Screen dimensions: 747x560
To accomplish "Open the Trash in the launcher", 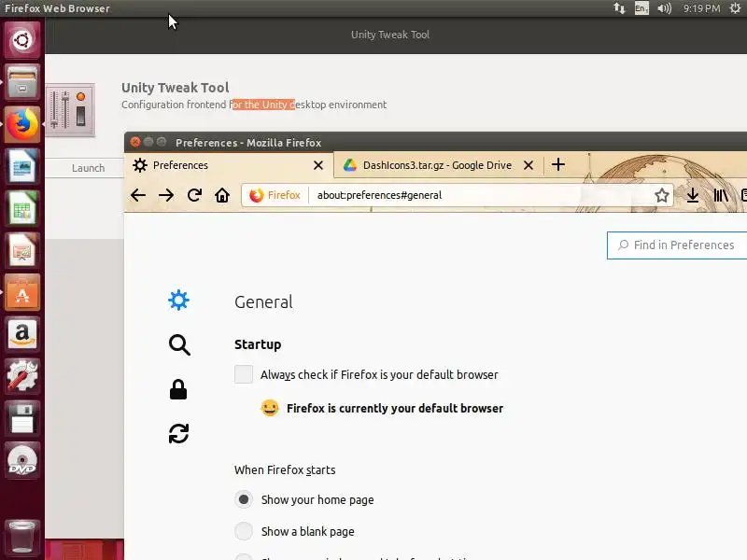I will click(21, 539).
